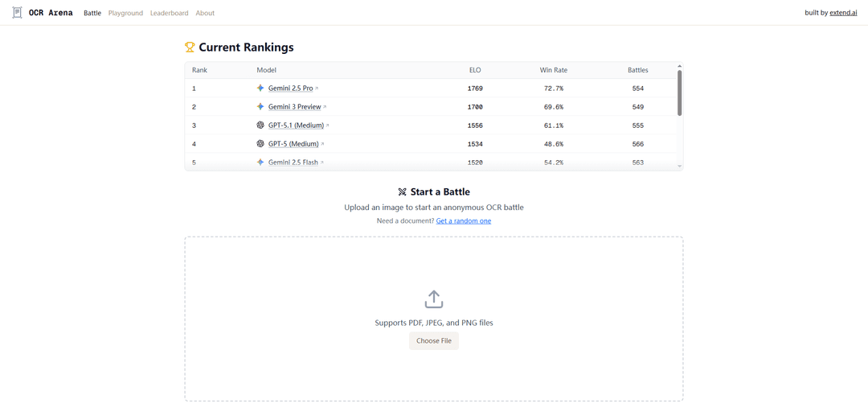Screen dimensions: 868x416
Task: Click the Gemini 3 Preview sparkle icon
Action: click(x=260, y=107)
